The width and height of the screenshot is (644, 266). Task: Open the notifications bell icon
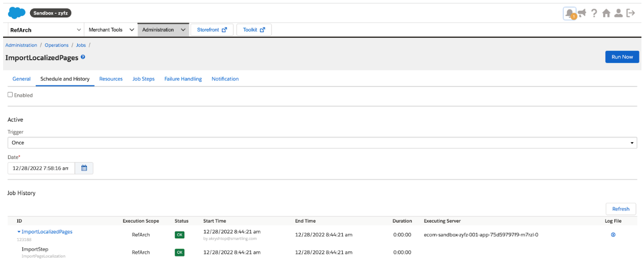(x=569, y=14)
